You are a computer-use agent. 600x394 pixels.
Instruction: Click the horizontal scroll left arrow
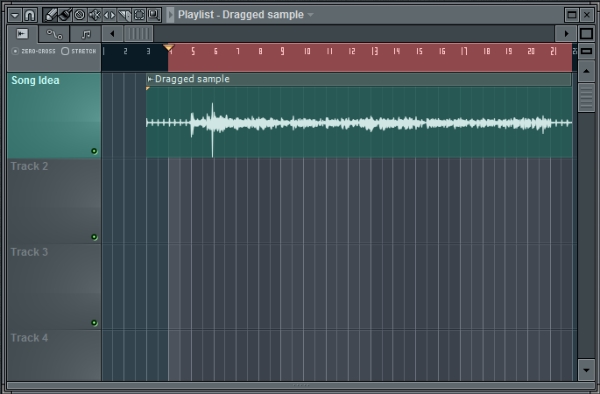[112, 34]
